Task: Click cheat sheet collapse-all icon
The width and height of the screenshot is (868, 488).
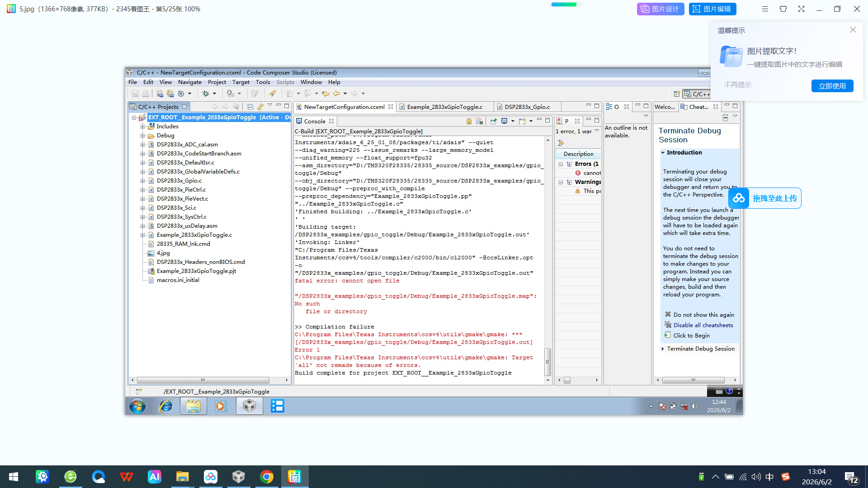Action: [x=725, y=117]
